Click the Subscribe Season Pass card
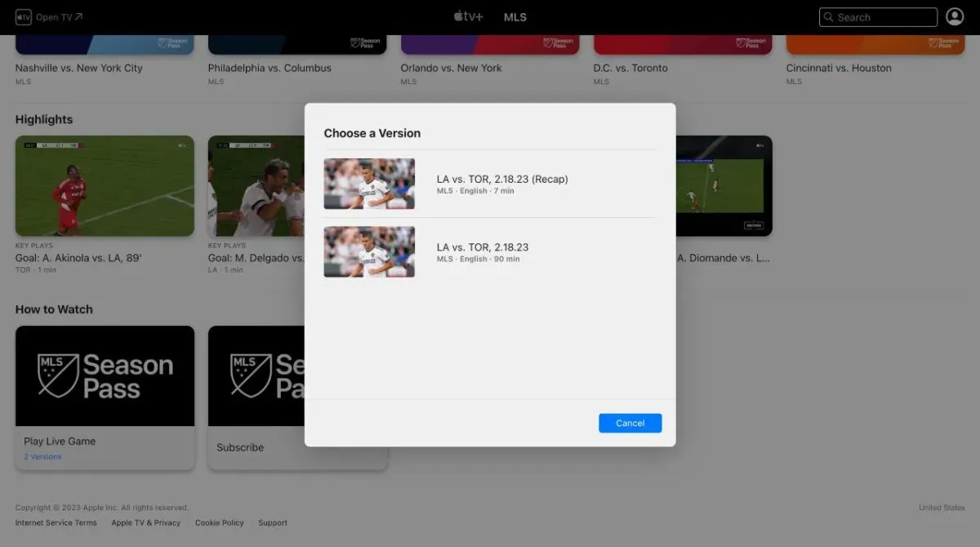Screen dimensions: 980x547 [256, 398]
